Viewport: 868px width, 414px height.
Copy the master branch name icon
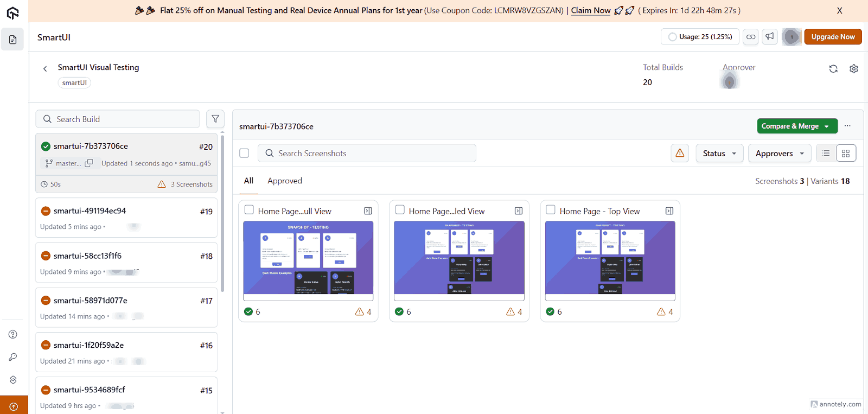pos(89,163)
